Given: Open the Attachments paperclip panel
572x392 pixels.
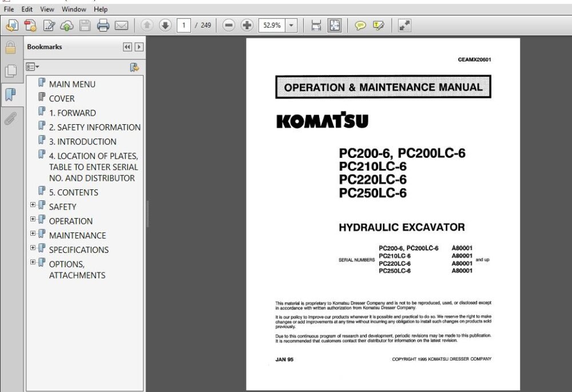Looking at the screenshot, I should [x=10, y=118].
